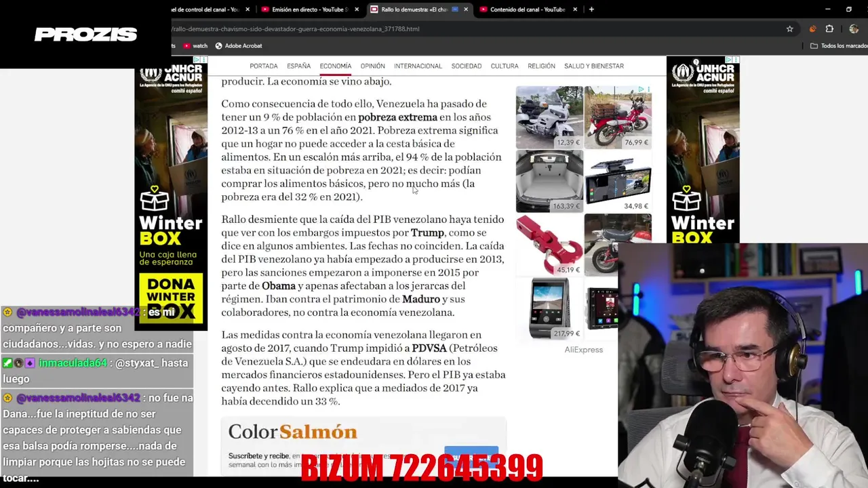This screenshot has width=868, height=488.
Task: Click chat username inmaculada64
Action: pyautogui.click(x=73, y=363)
